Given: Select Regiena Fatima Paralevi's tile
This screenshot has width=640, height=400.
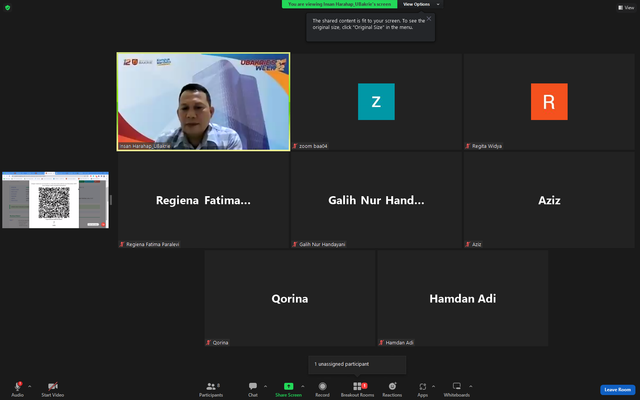Looking at the screenshot, I should [203, 200].
